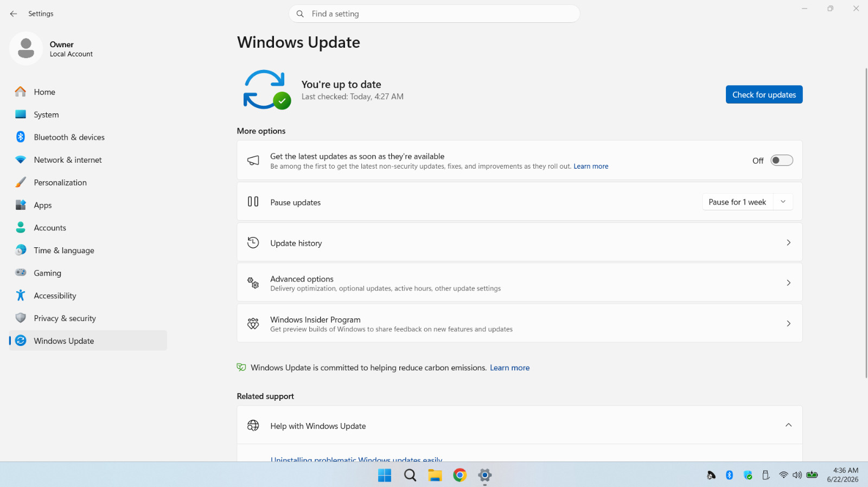Click the Bluetooth tray icon
This screenshot has width=868, height=487.
(x=730, y=475)
